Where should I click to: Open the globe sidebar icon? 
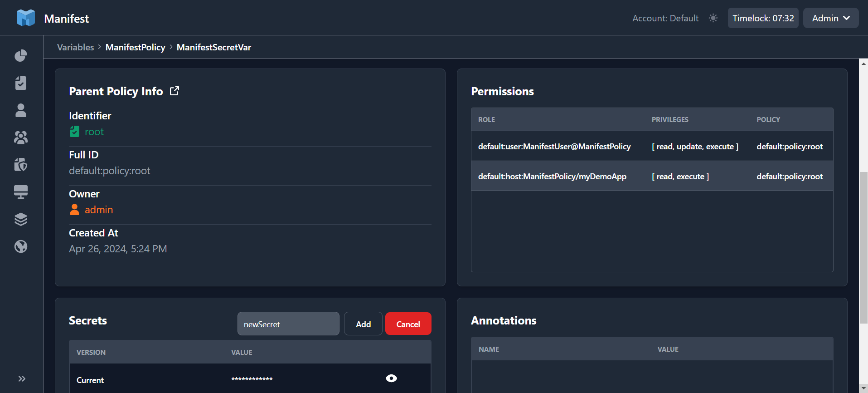tap(21, 246)
